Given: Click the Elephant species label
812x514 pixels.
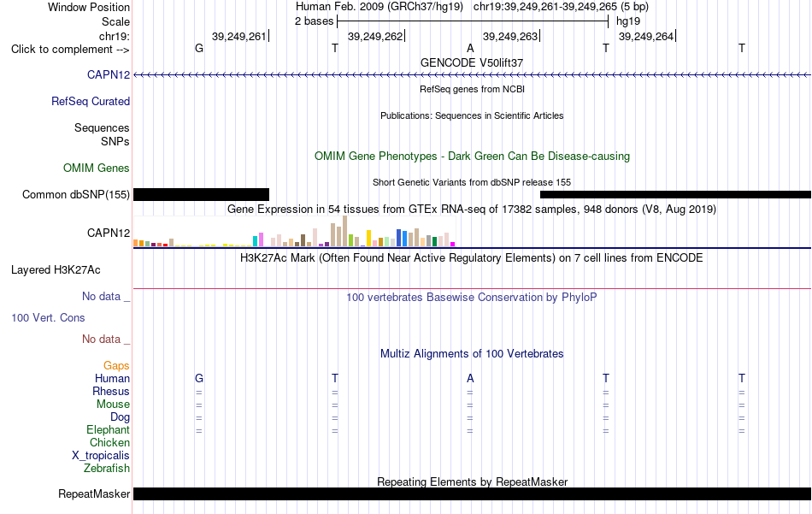Looking at the screenshot, I should [109, 430].
